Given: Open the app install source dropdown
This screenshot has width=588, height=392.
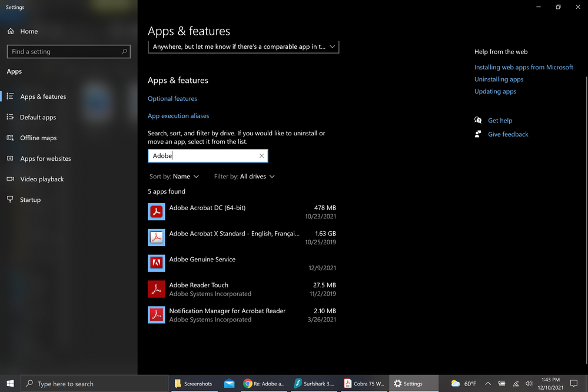Looking at the screenshot, I should 243,47.
